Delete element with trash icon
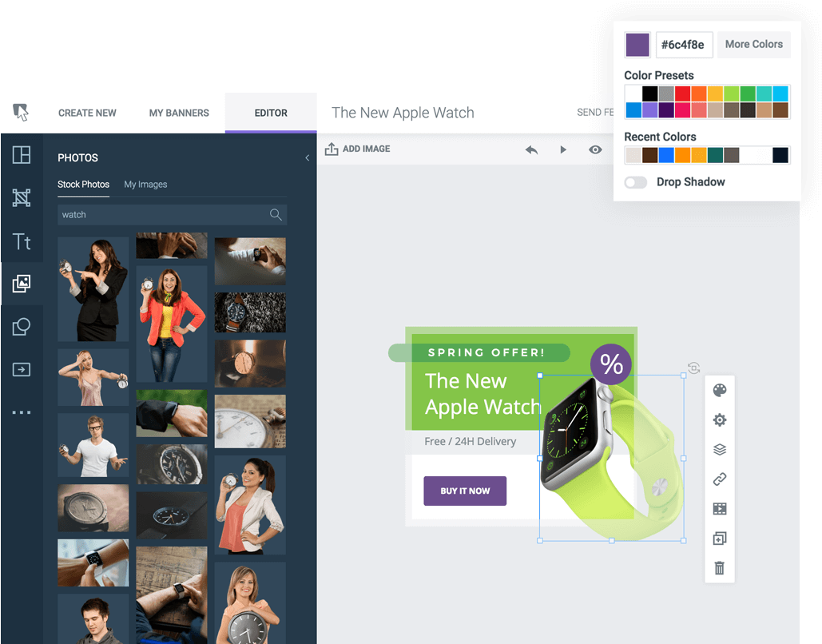Image resolution: width=822 pixels, height=644 pixels. (x=720, y=568)
